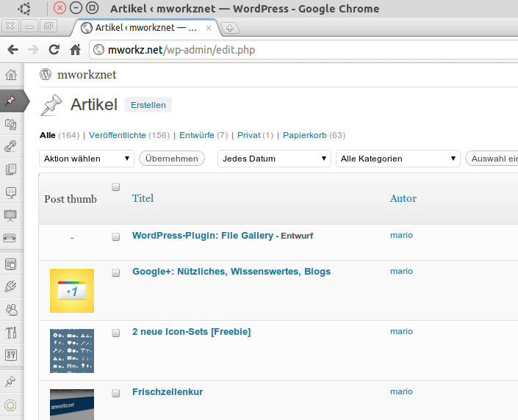
Task: Open the Plugins plug icon in sidebar
Action: pos(11,286)
